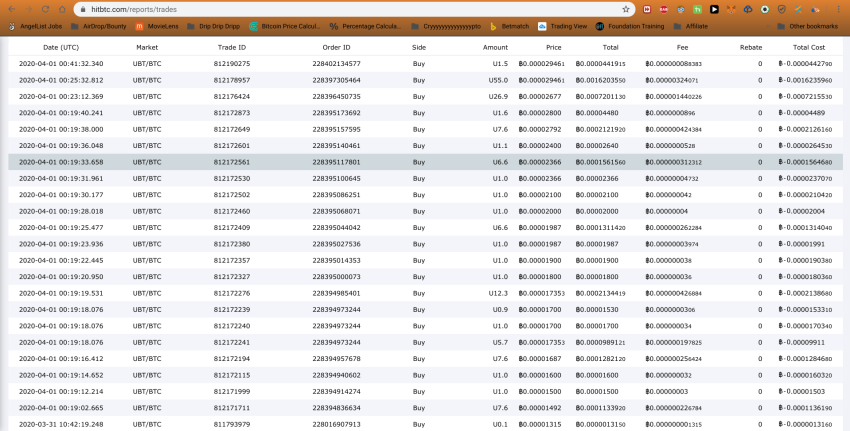The width and height of the screenshot is (850, 431).
Task: Select order ID 228397305464
Action: 336,80
